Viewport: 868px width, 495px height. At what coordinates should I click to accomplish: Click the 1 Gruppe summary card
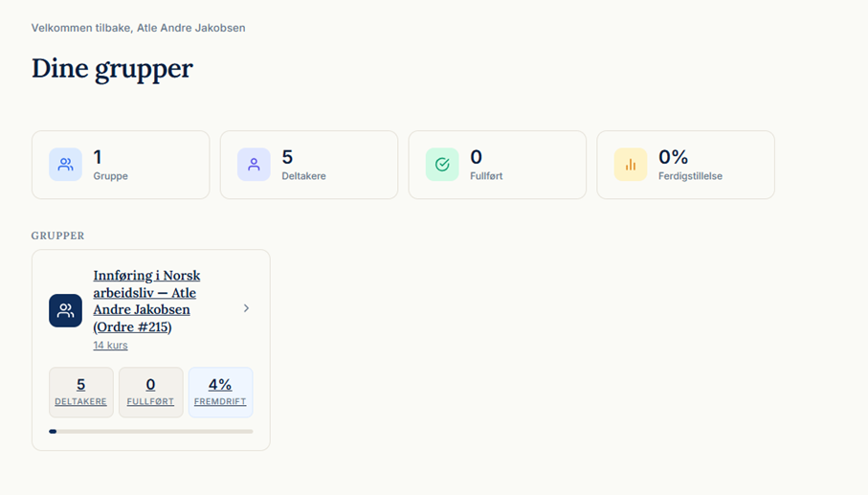pyautogui.click(x=121, y=165)
